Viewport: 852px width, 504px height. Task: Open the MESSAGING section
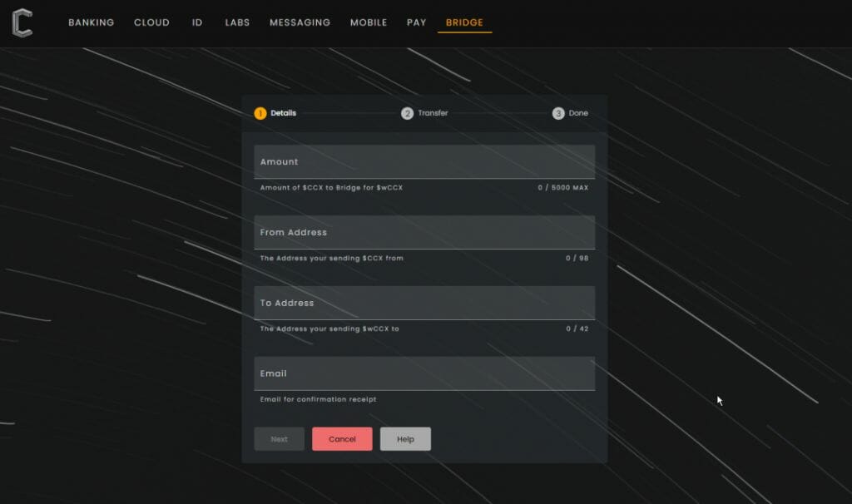tap(300, 22)
